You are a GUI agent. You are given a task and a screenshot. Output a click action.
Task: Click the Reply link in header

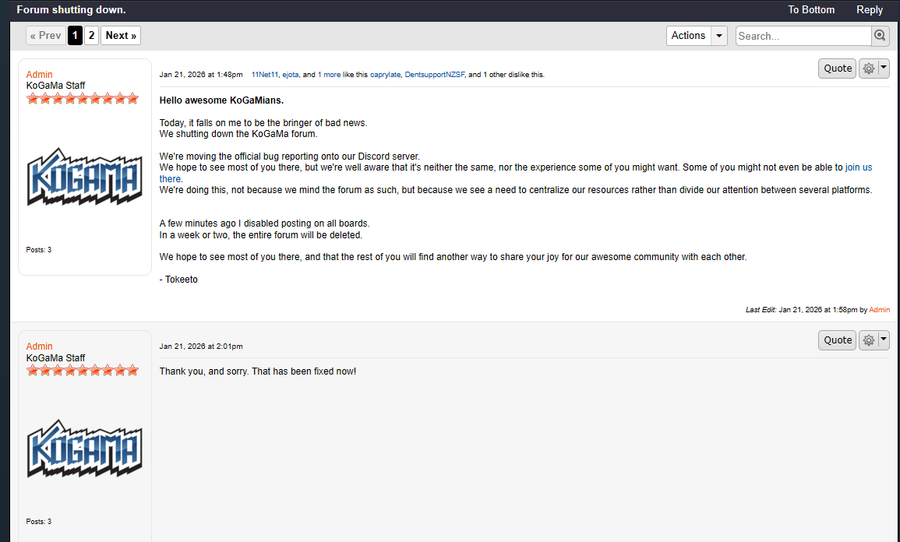[x=869, y=10]
